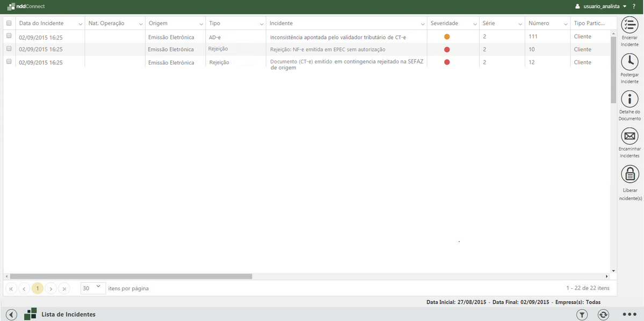Refresh the incident list

pos(603,314)
